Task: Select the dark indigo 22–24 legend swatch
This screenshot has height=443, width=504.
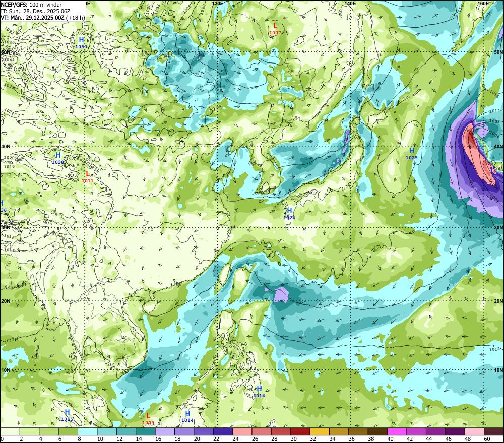Action: click(x=223, y=432)
